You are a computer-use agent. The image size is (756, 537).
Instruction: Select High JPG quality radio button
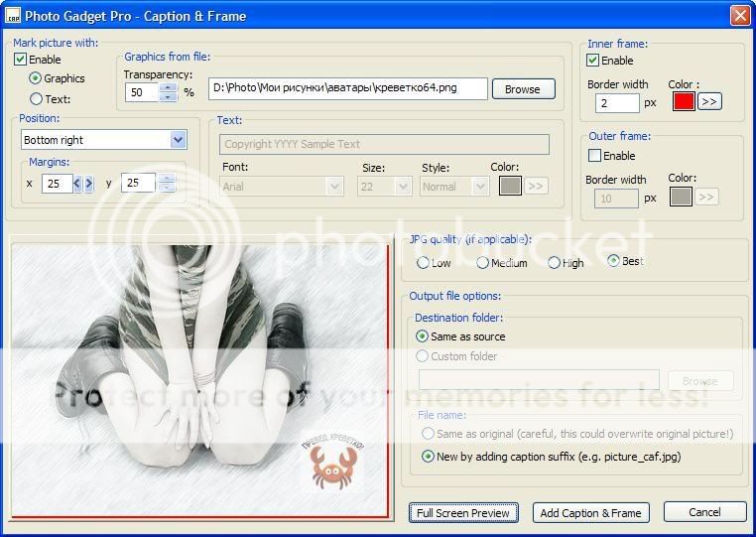tap(555, 263)
